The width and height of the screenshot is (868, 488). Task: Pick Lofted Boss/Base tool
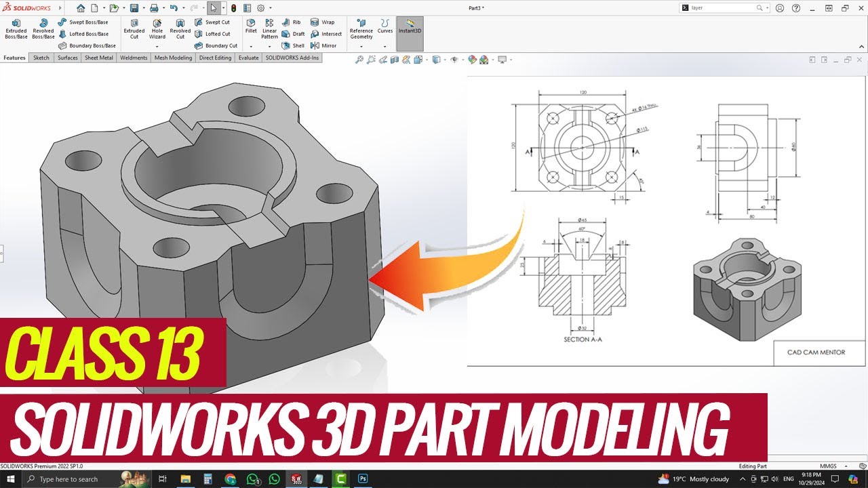(83, 34)
